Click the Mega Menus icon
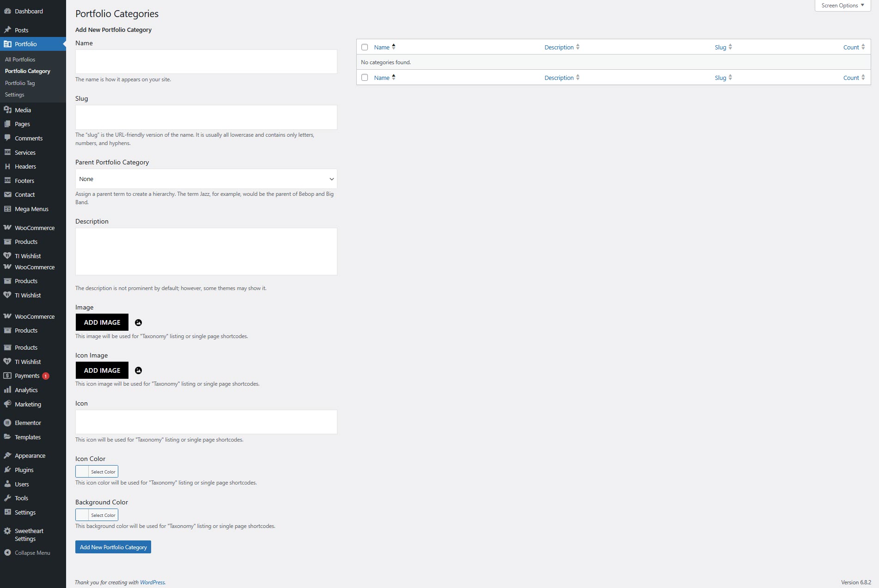 click(x=7, y=209)
